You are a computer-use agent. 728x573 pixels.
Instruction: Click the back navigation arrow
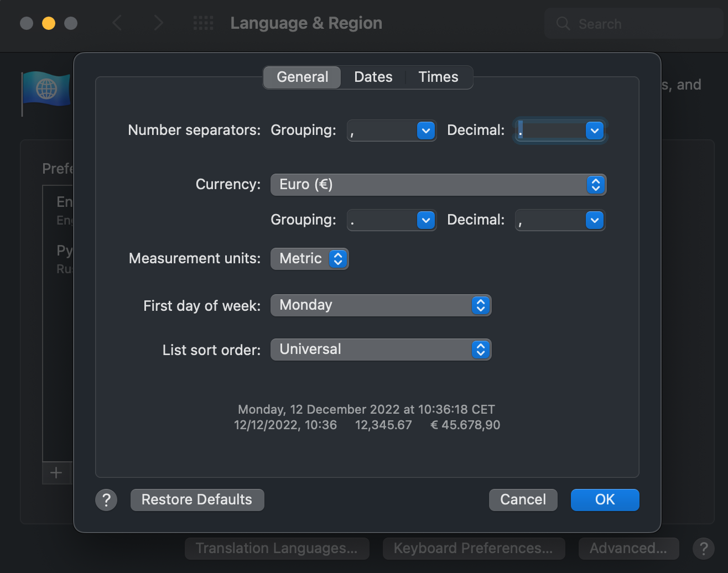click(x=117, y=23)
